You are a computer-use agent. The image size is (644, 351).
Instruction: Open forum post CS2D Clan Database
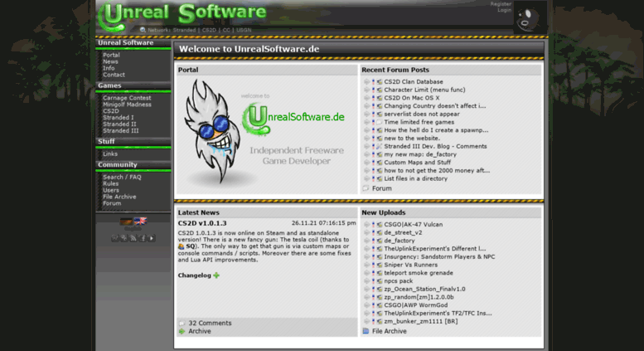pos(414,82)
